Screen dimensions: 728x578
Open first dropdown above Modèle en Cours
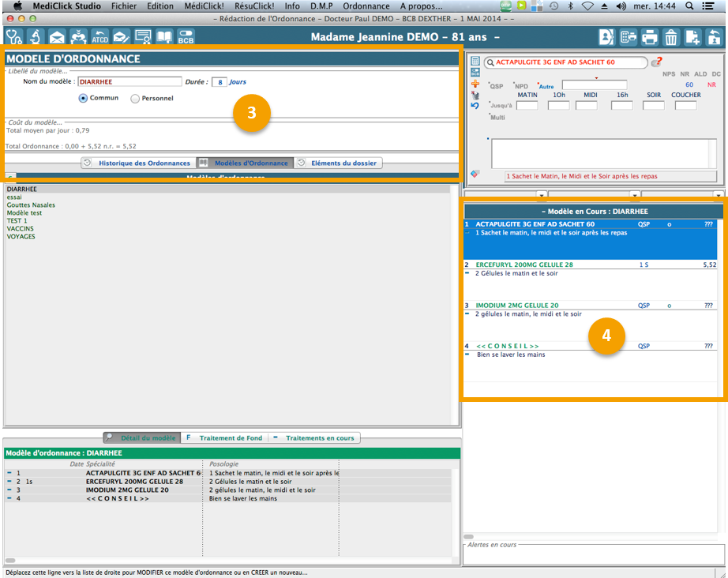click(x=541, y=195)
